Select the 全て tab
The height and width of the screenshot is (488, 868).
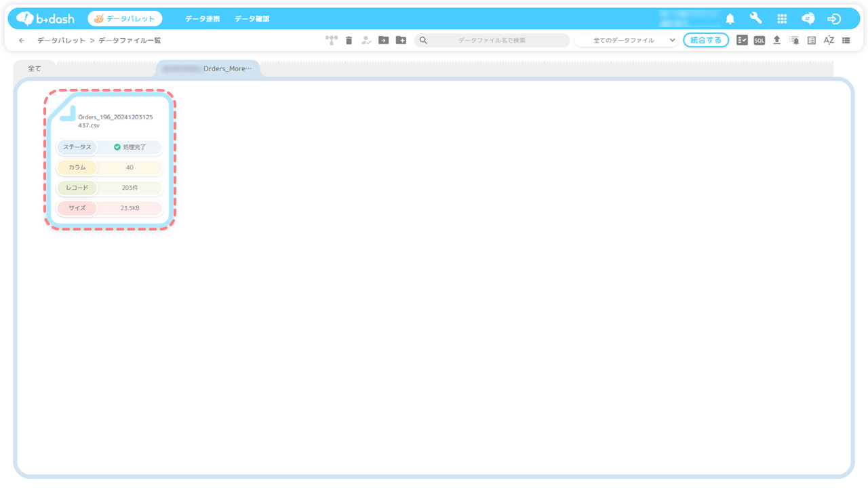35,68
